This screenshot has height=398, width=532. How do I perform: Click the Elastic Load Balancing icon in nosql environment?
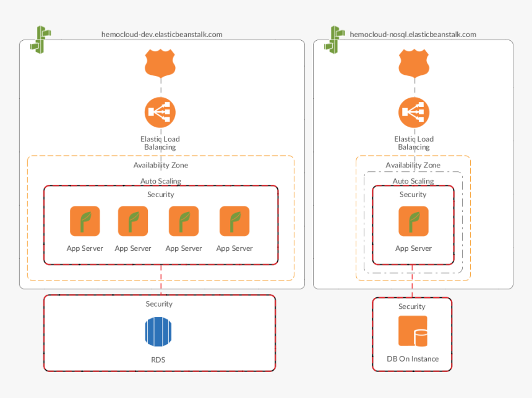tap(413, 112)
